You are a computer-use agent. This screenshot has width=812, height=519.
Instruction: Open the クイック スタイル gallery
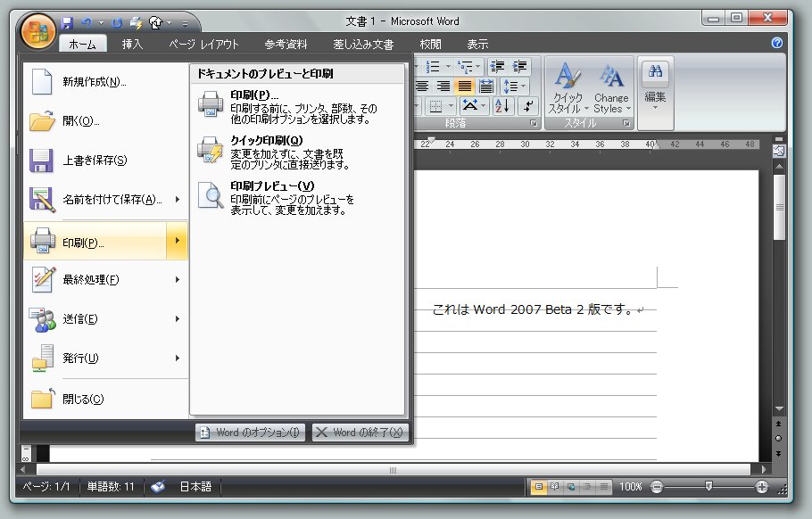[x=568, y=88]
